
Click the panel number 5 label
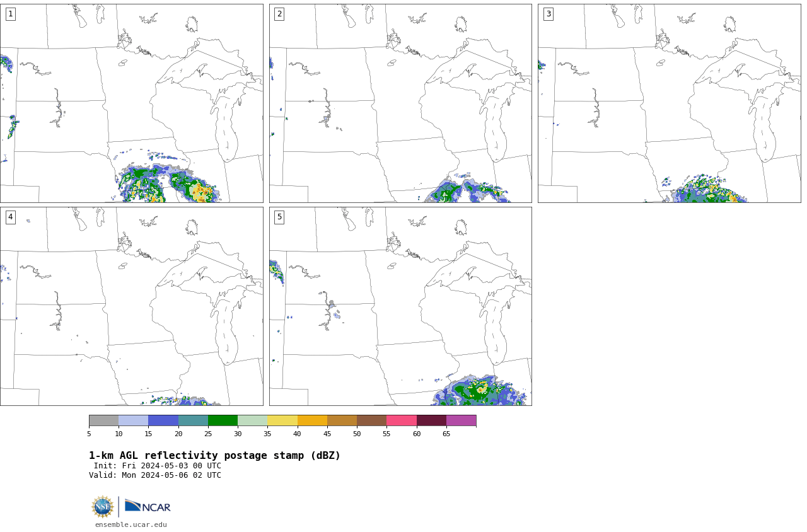(x=279, y=217)
